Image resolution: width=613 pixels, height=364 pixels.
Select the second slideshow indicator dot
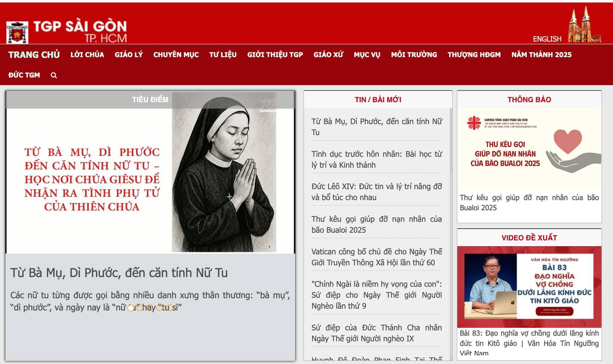tap(140, 308)
